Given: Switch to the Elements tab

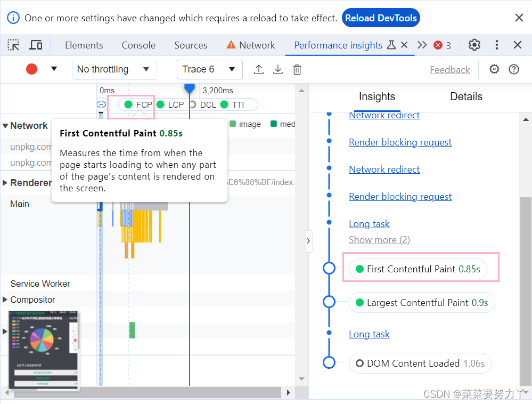Looking at the screenshot, I should click(x=84, y=45).
